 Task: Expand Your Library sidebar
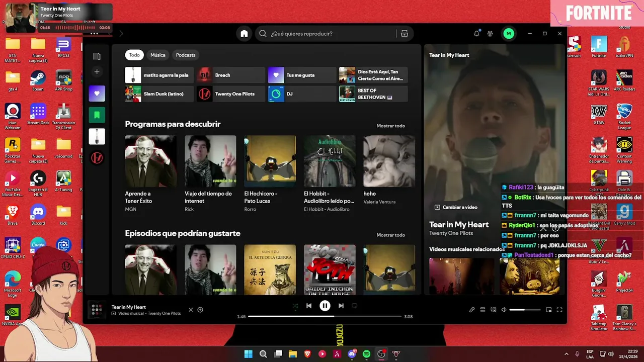pos(97,56)
